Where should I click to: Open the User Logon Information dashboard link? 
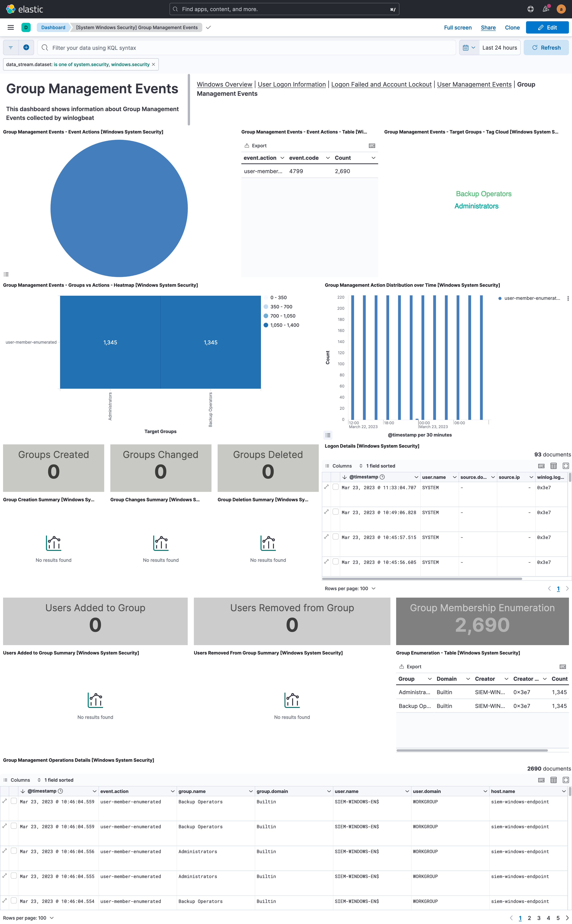pos(292,84)
